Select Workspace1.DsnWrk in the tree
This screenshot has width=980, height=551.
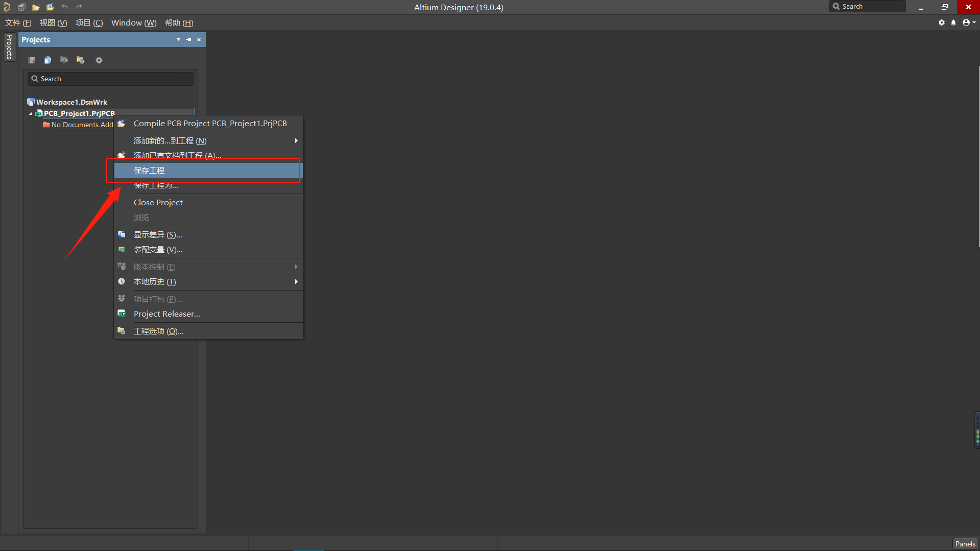tap(71, 102)
